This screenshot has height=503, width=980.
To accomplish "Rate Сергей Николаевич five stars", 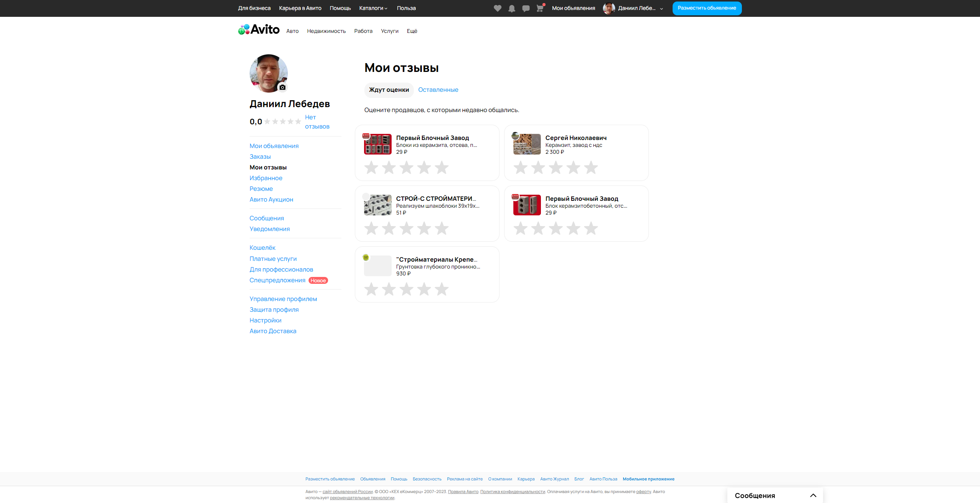I will click(591, 168).
